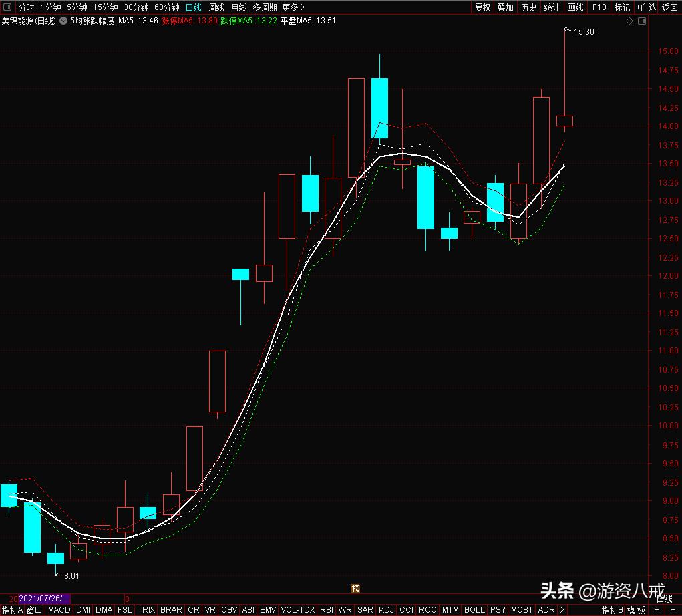Screen dimensions: 682x616
Task: Click the 窗口 window button
Action: click(x=34, y=610)
